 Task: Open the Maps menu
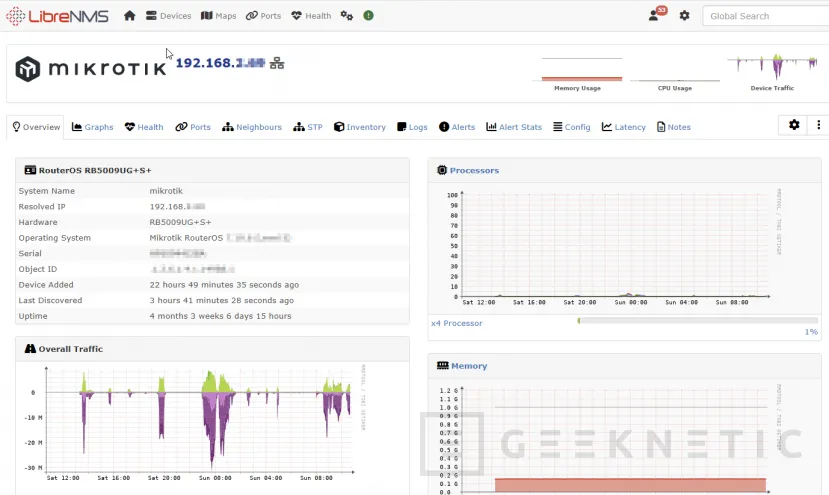tap(218, 16)
